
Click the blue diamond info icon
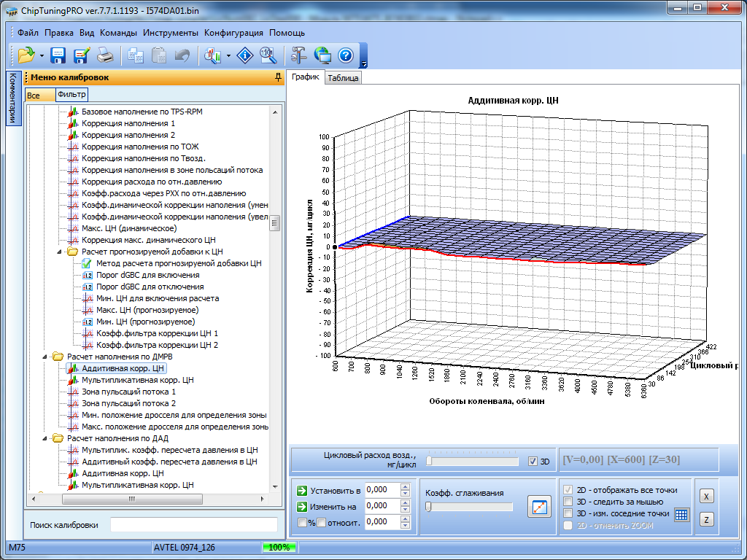click(x=247, y=55)
